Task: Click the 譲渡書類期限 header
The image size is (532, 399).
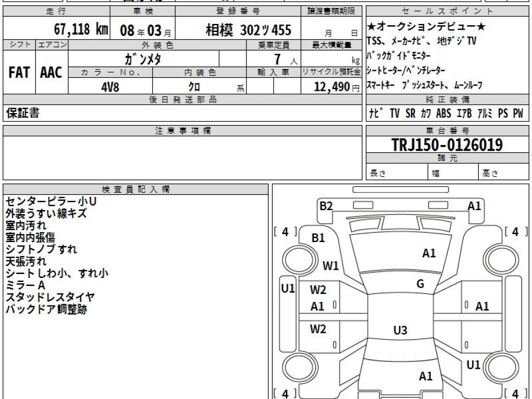Action: (331, 12)
